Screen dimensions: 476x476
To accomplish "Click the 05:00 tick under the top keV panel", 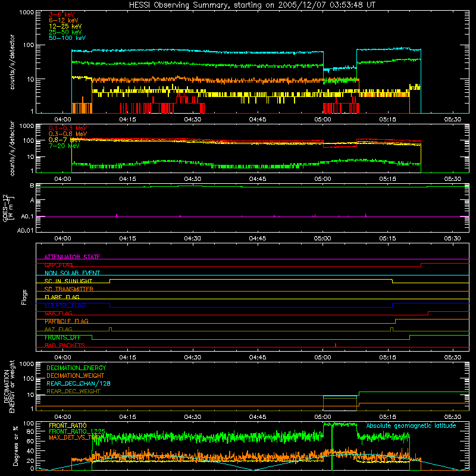I will (x=322, y=120).
